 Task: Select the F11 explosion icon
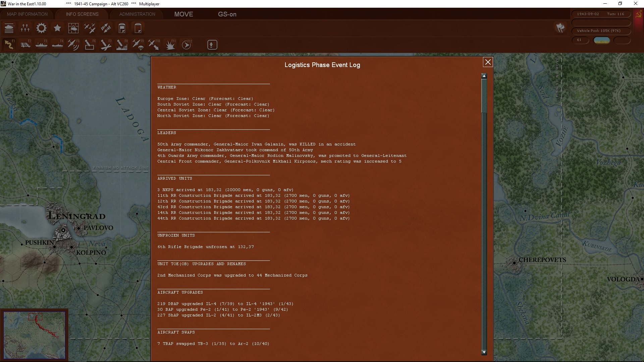170,45
